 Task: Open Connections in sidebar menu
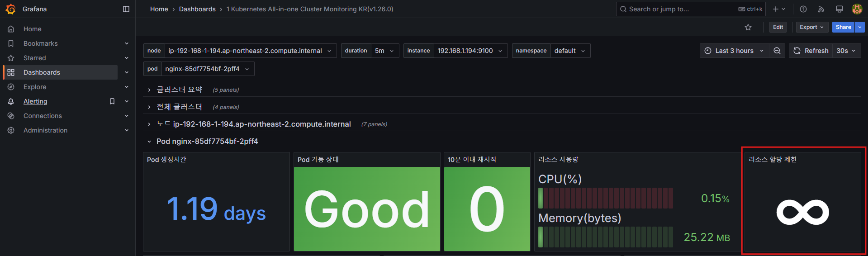[x=43, y=116]
